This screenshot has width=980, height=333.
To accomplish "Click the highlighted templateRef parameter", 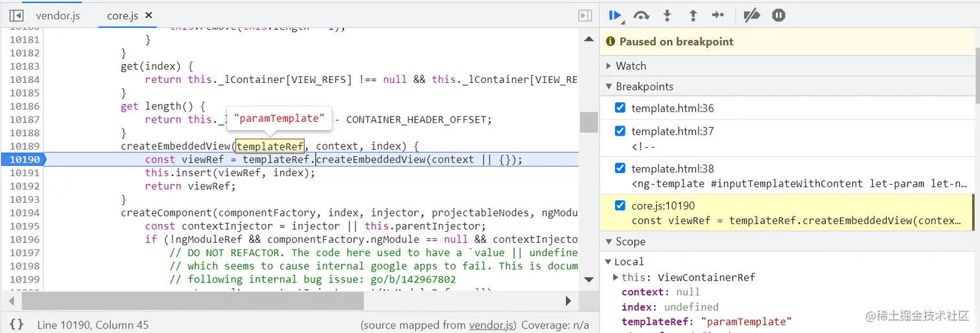I will [x=270, y=146].
